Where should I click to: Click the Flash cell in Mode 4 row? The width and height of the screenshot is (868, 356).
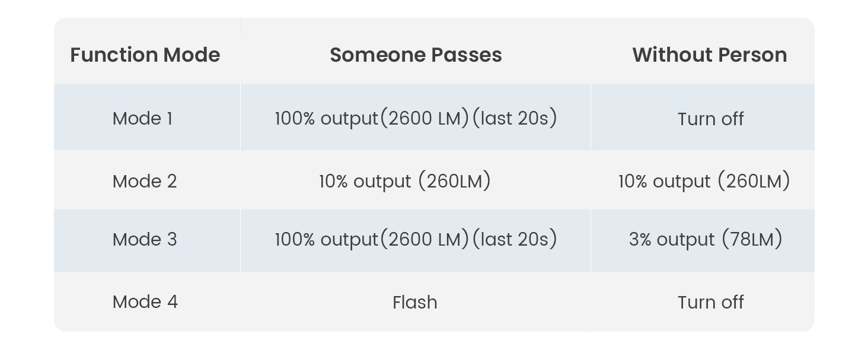pyautogui.click(x=415, y=303)
